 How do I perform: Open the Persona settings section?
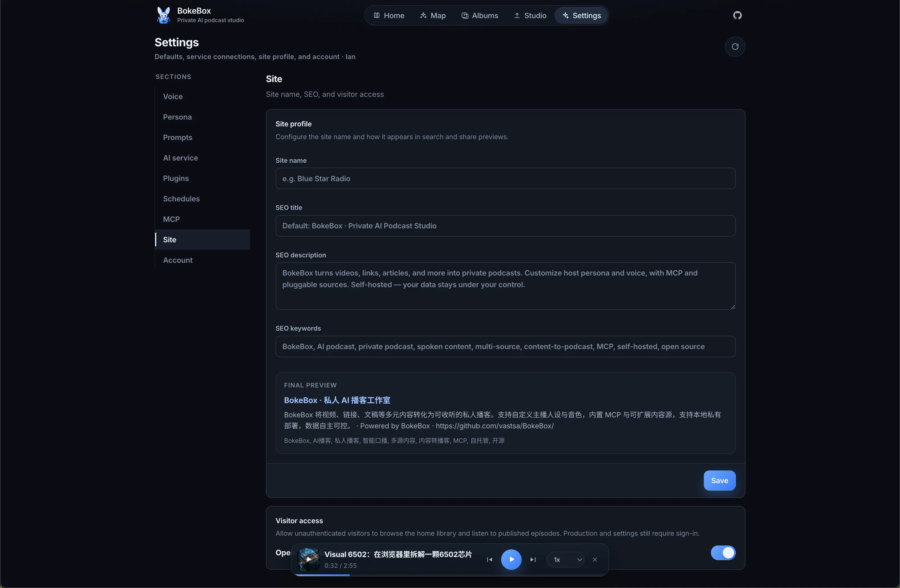coord(202,117)
